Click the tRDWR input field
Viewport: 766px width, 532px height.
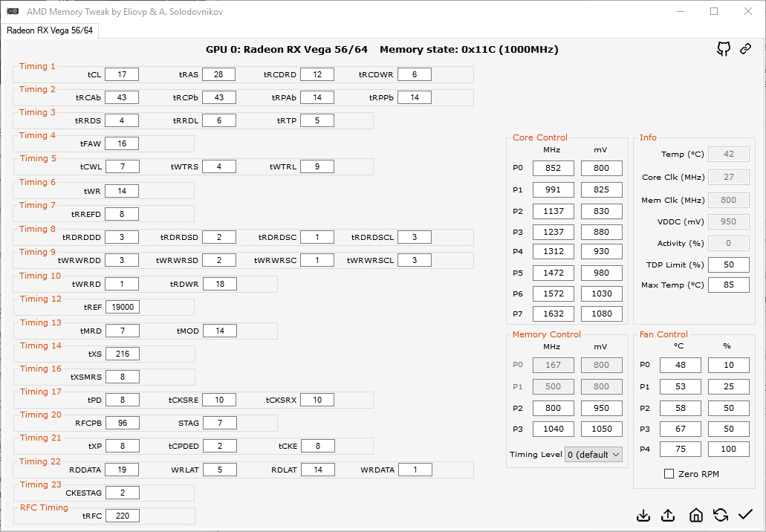click(x=220, y=284)
